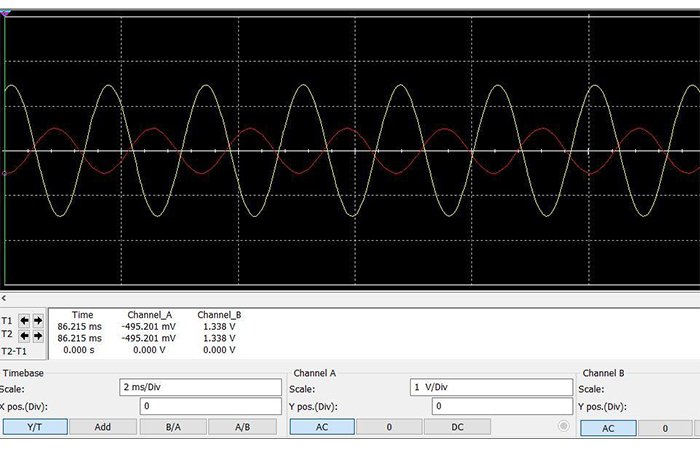Set Channel A coupling to DC
This screenshot has width=700, height=450.
(x=457, y=427)
